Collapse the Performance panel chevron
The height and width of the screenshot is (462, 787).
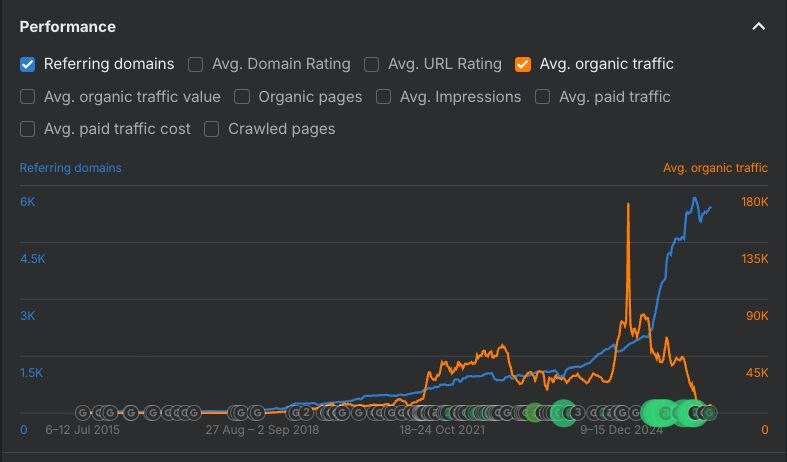[758, 26]
